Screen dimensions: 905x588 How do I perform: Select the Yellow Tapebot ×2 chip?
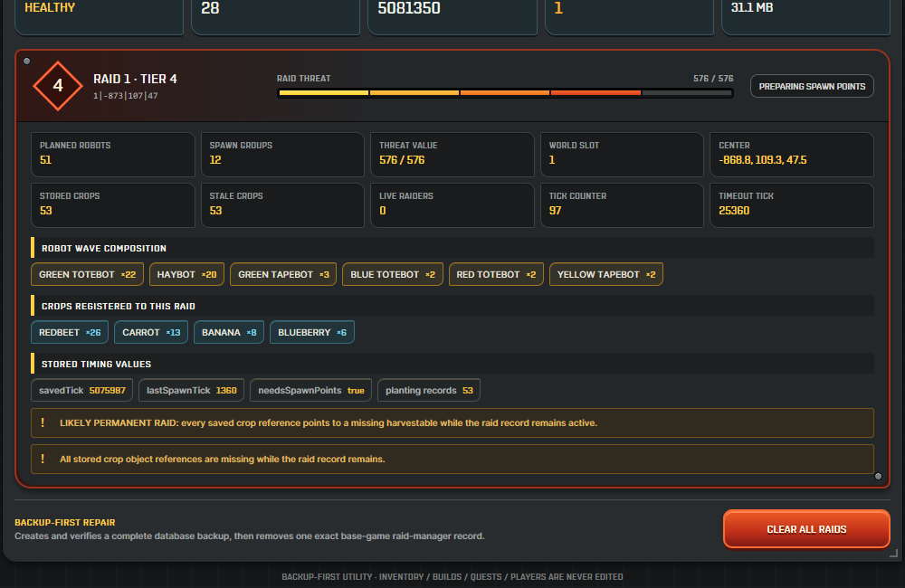606,275
